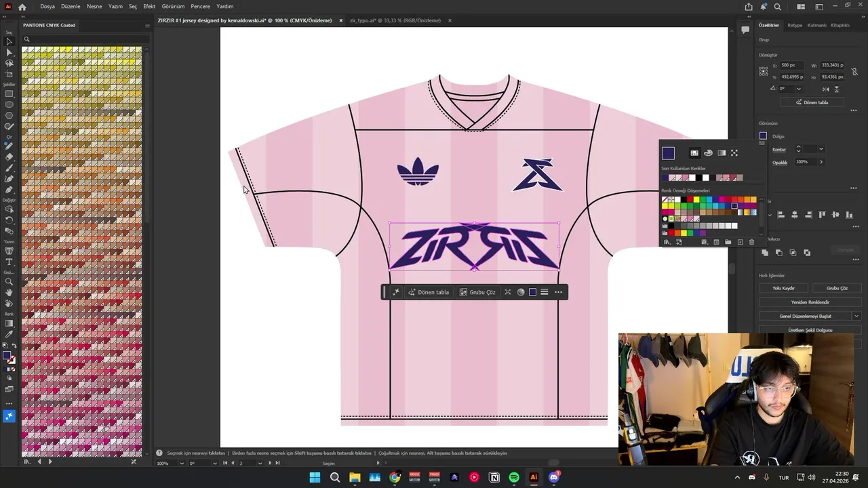Viewport: 868px width, 488px height.
Task: Open the Dosya menu
Action: (x=47, y=6)
